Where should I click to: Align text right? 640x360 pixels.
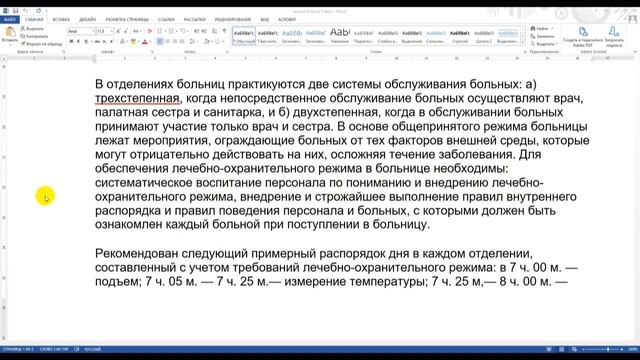click(x=175, y=42)
